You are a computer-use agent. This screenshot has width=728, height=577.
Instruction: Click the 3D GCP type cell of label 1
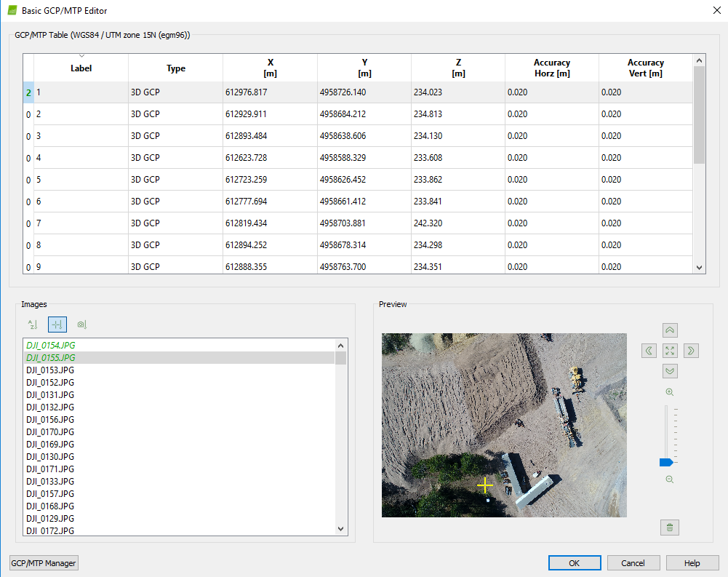(x=176, y=92)
